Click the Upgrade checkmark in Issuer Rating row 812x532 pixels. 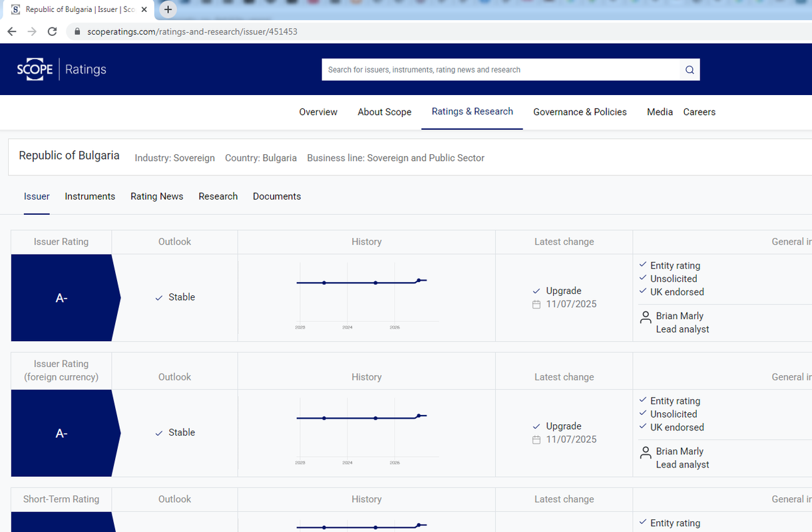(x=536, y=291)
